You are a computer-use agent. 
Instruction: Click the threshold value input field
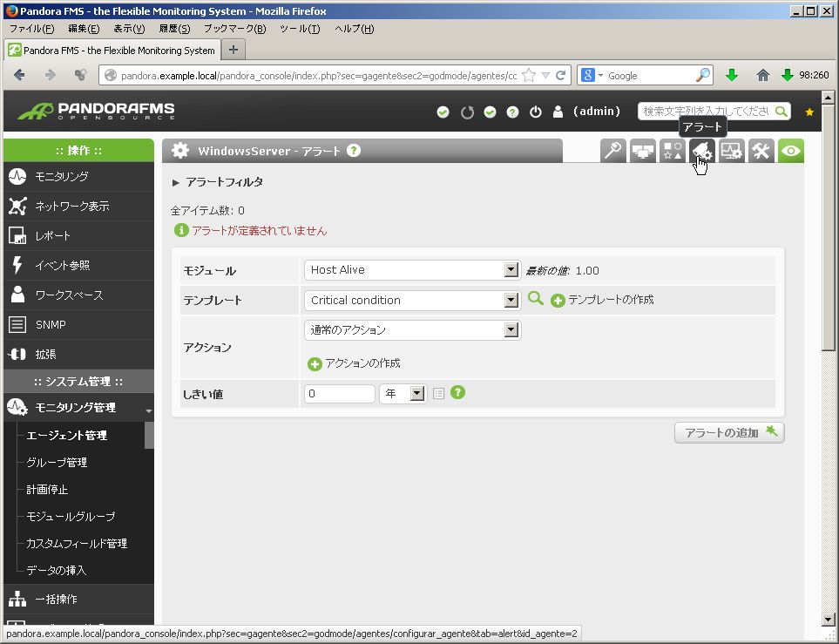pos(339,394)
